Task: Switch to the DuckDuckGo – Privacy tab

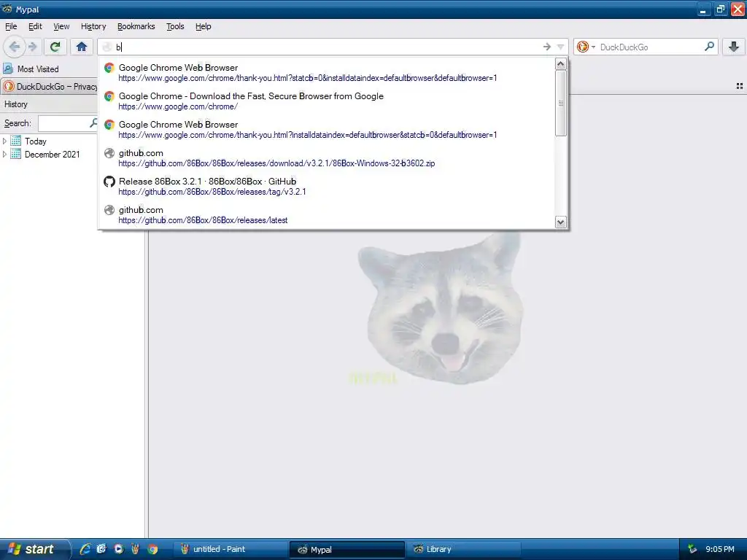Action: [x=50, y=86]
